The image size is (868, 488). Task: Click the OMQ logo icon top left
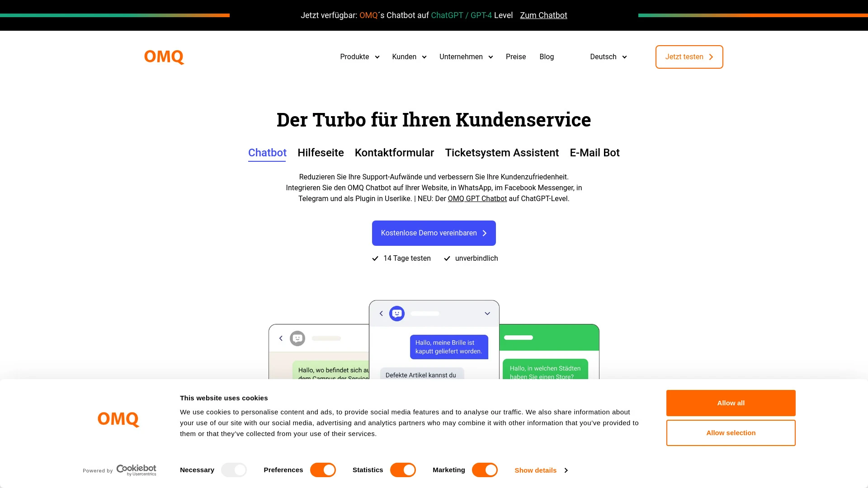click(x=164, y=56)
